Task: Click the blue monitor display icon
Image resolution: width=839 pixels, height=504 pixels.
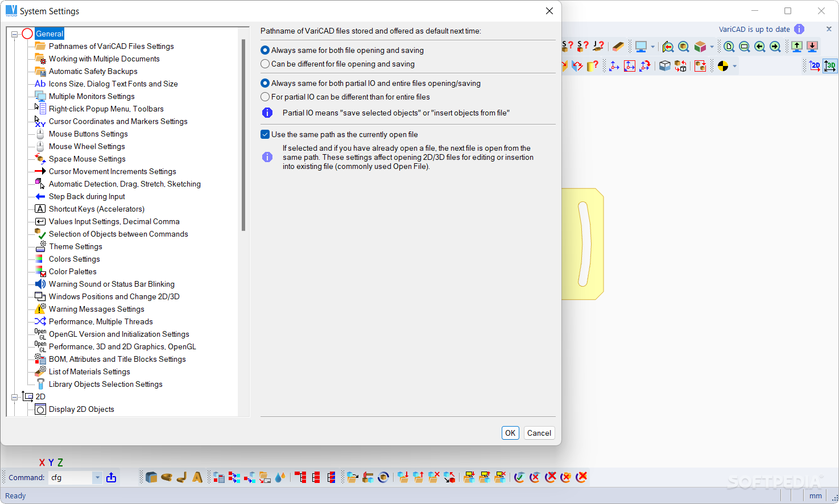Action: click(641, 47)
